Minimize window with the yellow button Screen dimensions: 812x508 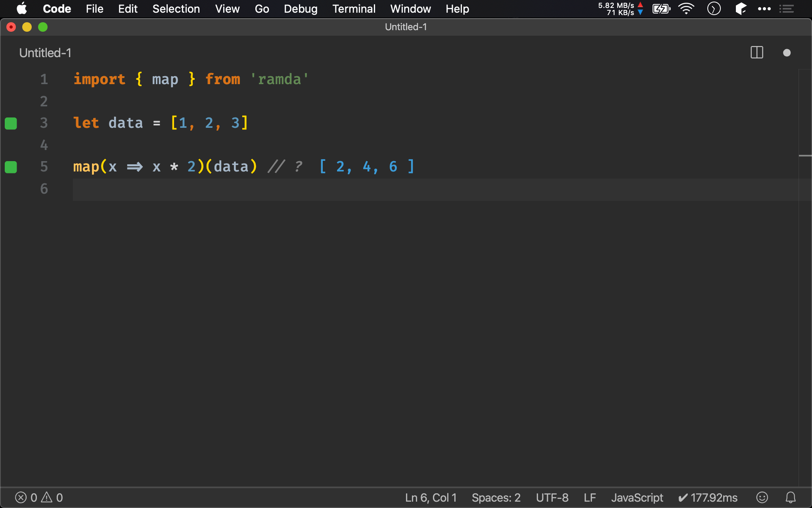tap(27, 27)
